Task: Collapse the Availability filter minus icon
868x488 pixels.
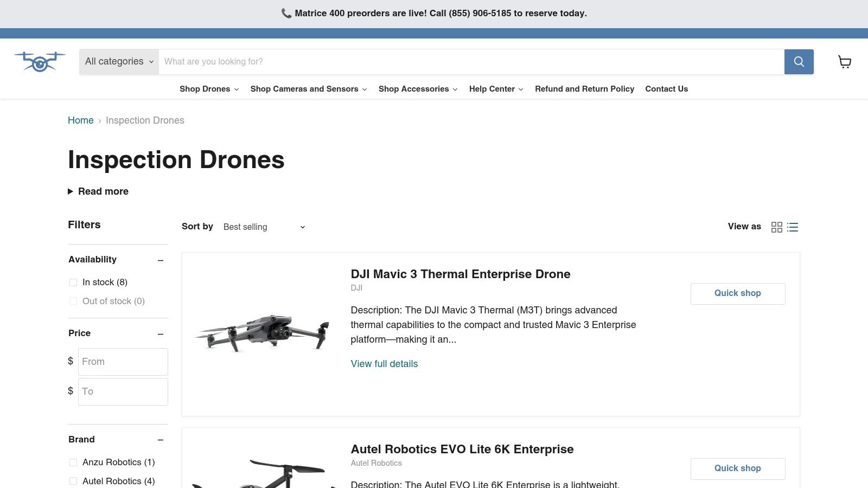Action: [161, 260]
